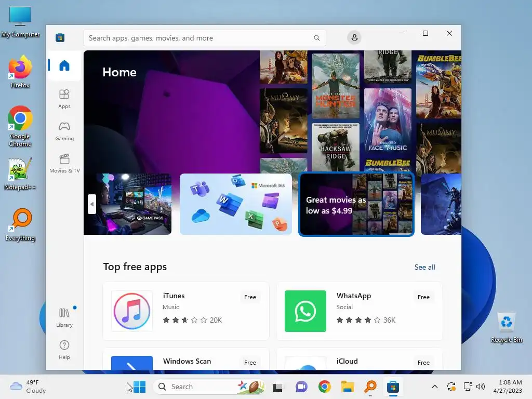Open the weather widget showing 49°F Cloudy
This screenshot has height=399, width=532.
pyautogui.click(x=28, y=387)
